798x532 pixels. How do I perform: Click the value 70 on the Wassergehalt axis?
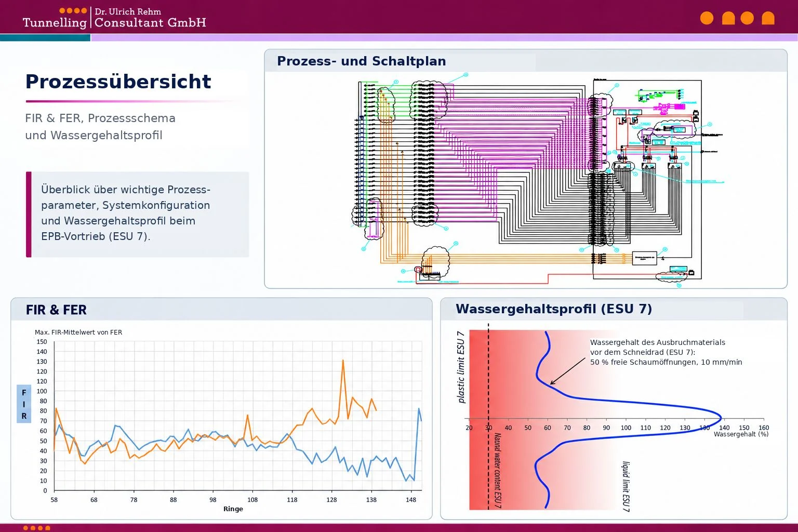click(567, 428)
